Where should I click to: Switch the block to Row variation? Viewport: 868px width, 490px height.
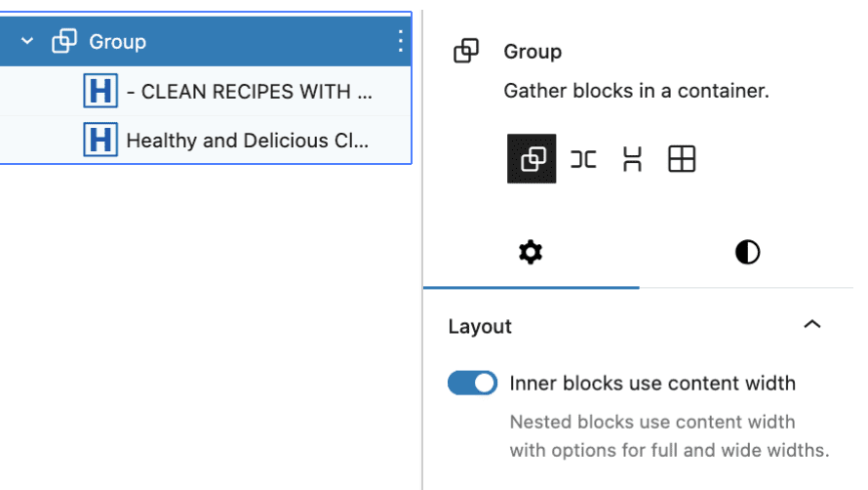(583, 159)
